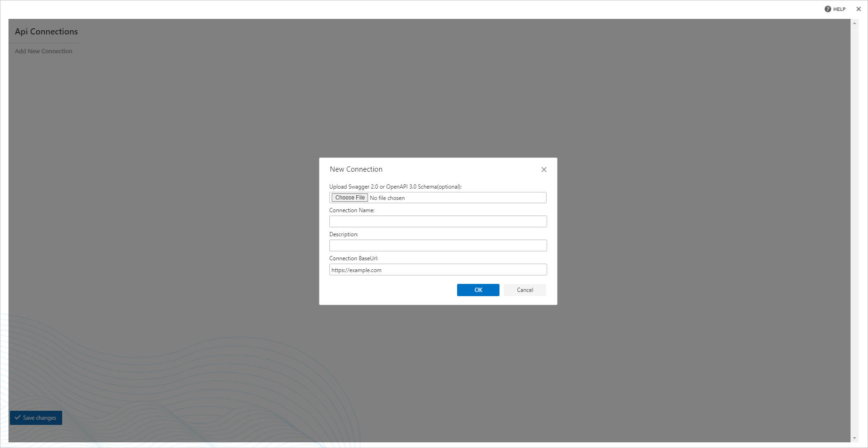Select the Add New Connection link
The width and height of the screenshot is (868, 448).
(43, 51)
